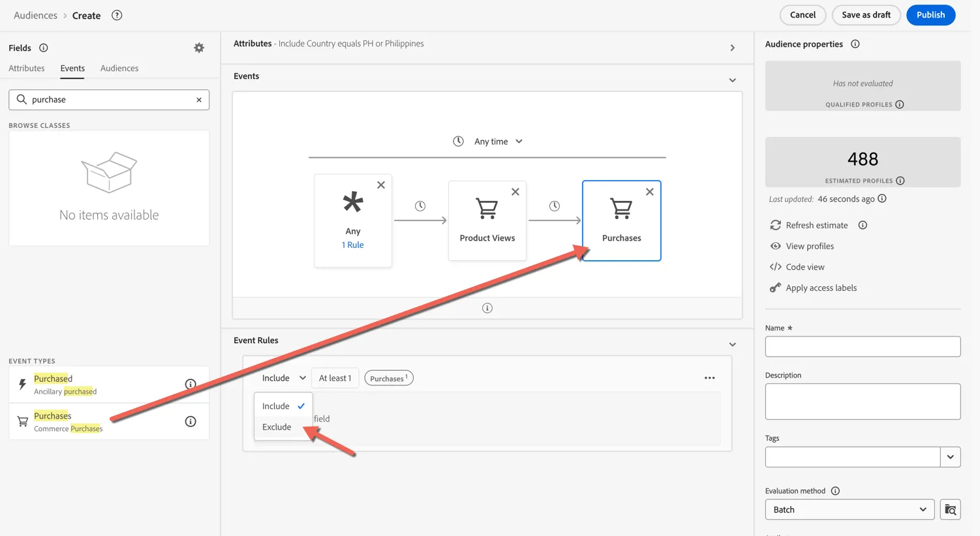Click info icon next to Last updated
980x536 pixels.
882,199
